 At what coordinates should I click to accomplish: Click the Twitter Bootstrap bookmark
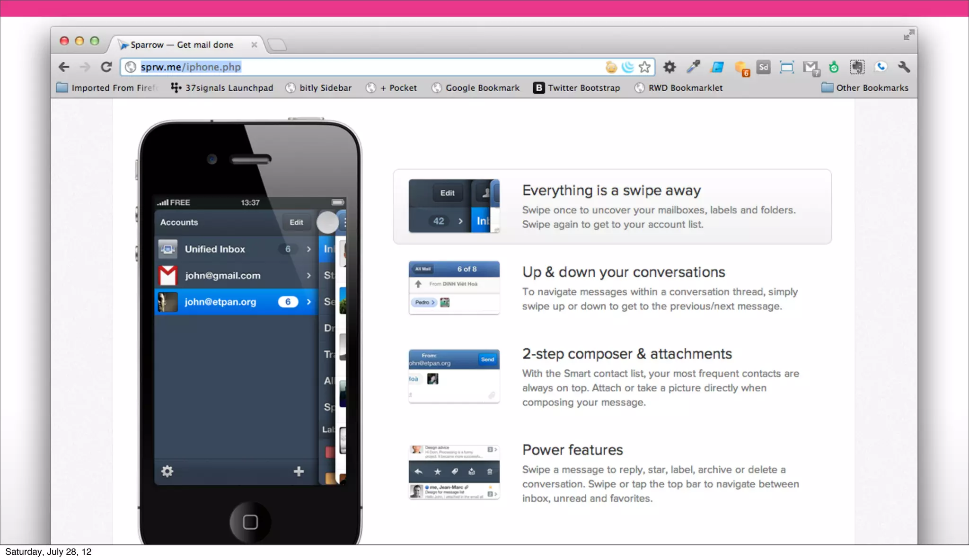[577, 87]
